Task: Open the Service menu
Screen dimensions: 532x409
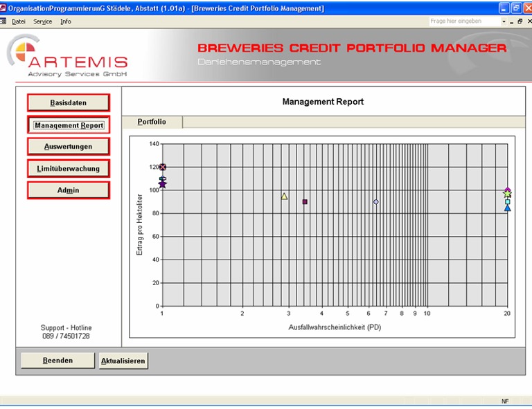Action: click(42, 21)
